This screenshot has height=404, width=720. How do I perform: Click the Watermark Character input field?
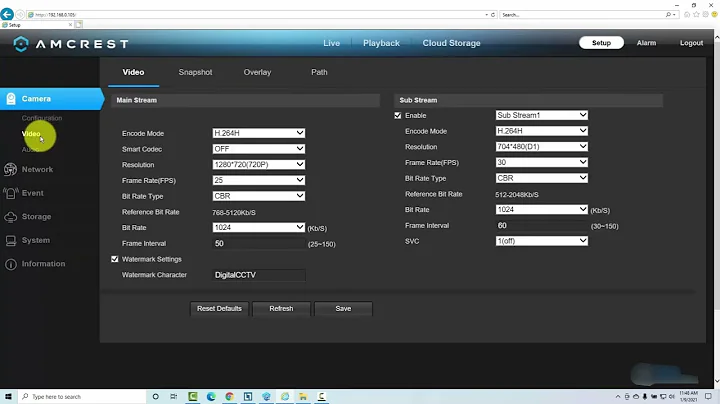(259, 275)
